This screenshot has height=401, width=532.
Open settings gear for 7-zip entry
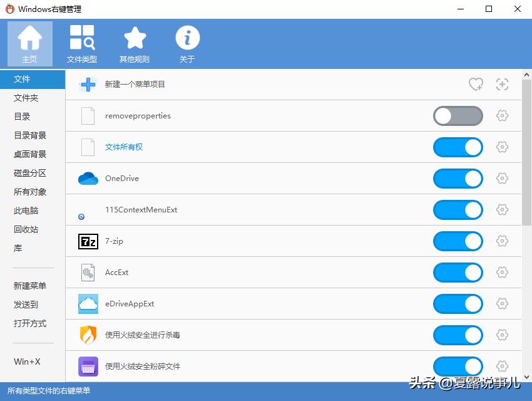[x=502, y=241]
